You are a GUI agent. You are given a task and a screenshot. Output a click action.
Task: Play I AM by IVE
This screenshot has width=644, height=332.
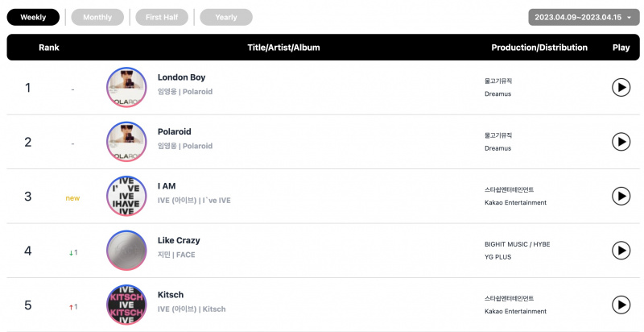(x=621, y=196)
